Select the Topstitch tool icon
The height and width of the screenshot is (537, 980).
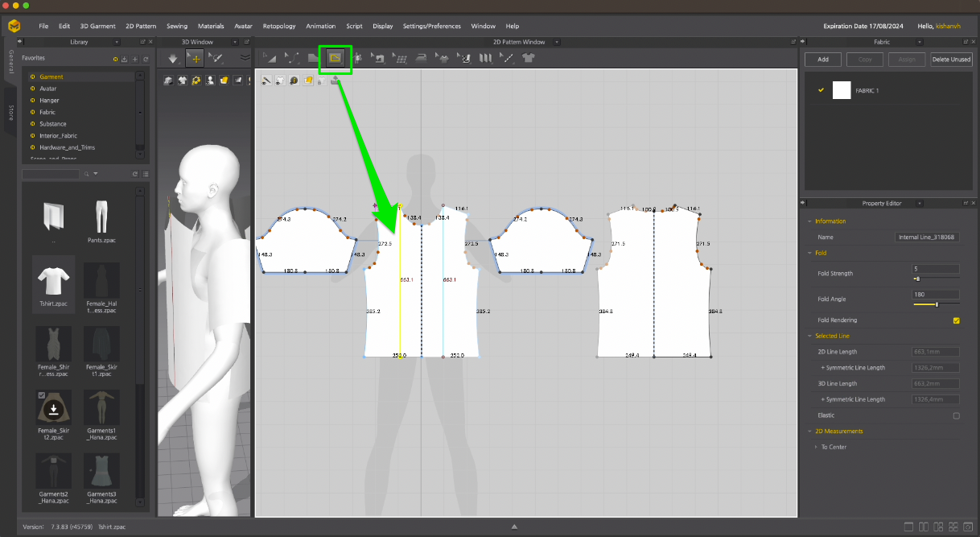point(463,58)
